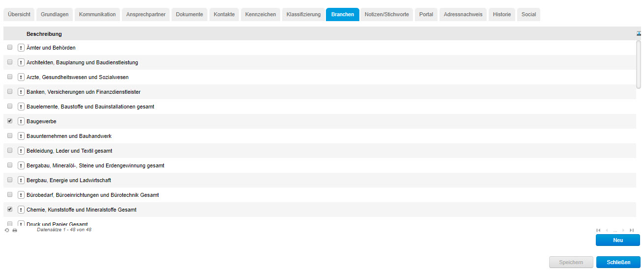Sort by the Beschreibung column header
The height and width of the screenshot is (270, 644).
tap(44, 34)
